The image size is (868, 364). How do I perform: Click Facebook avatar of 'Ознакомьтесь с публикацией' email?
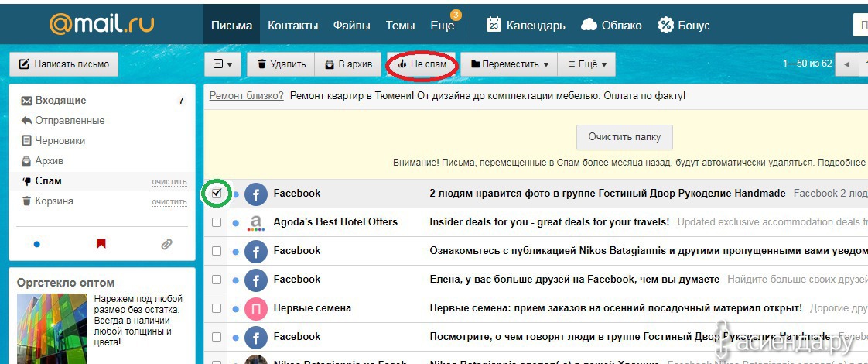pos(256,251)
